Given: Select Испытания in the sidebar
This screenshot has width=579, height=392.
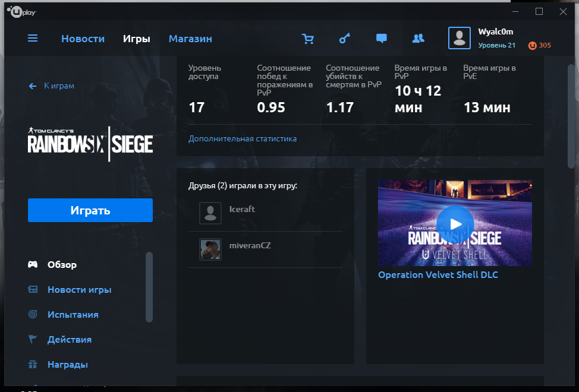Looking at the screenshot, I should coord(73,315).
